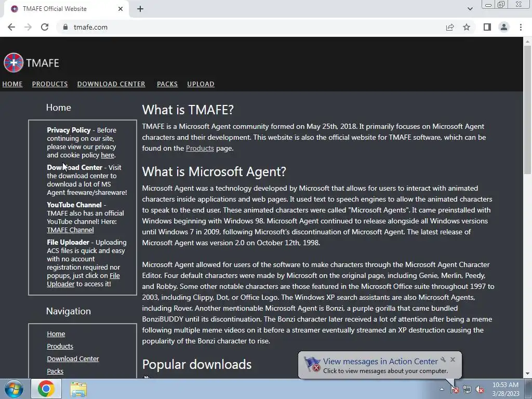Click scrollbar down arrow

click(527, 374)
